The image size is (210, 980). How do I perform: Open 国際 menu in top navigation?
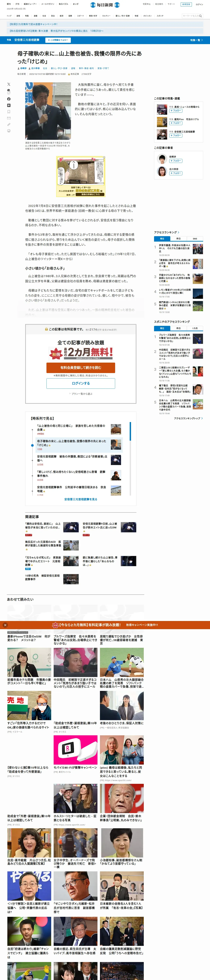(x=70, y=16)
